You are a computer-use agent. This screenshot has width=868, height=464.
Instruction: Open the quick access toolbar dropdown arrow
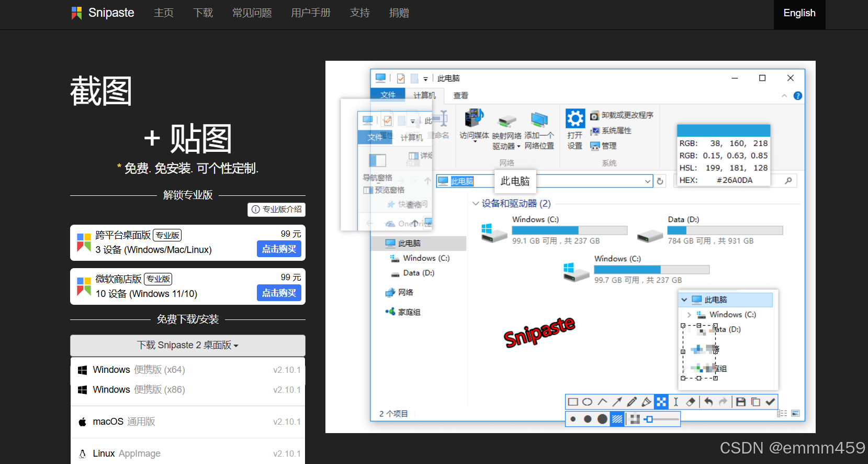point(425,79)
